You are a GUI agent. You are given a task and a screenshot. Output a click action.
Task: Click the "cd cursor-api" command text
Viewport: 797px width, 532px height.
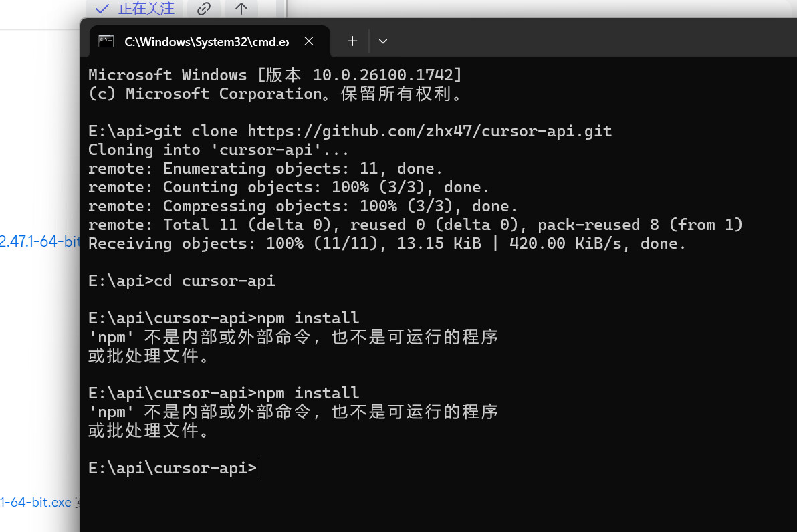pos(214,281)
